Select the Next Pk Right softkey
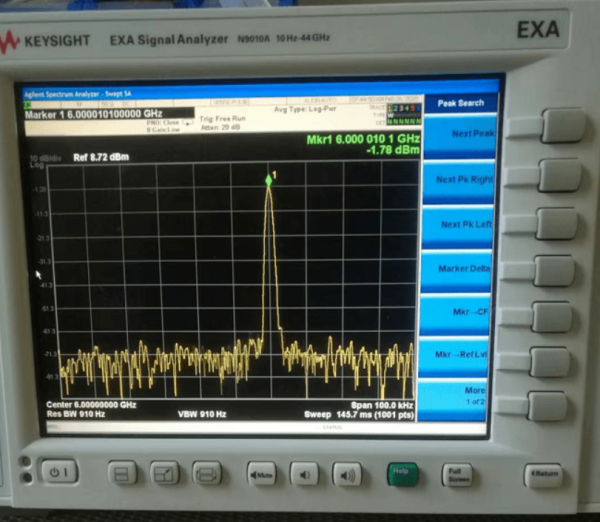600x522 pixels. (x=460, y=180)
